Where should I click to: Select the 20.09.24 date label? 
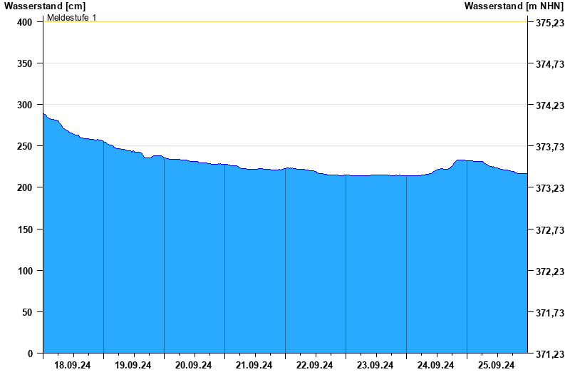point(194,366)
